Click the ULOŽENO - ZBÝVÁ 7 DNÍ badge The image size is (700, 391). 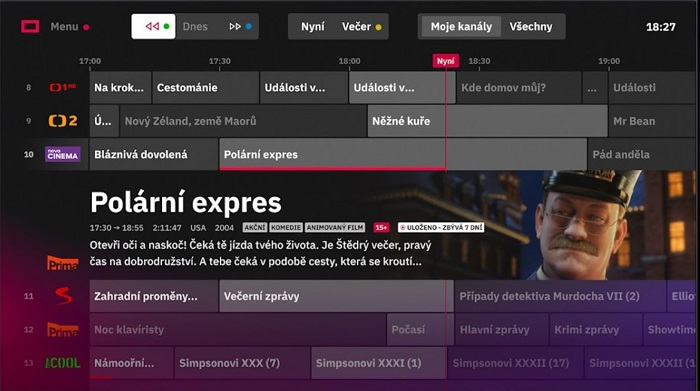tap(441, 228)
